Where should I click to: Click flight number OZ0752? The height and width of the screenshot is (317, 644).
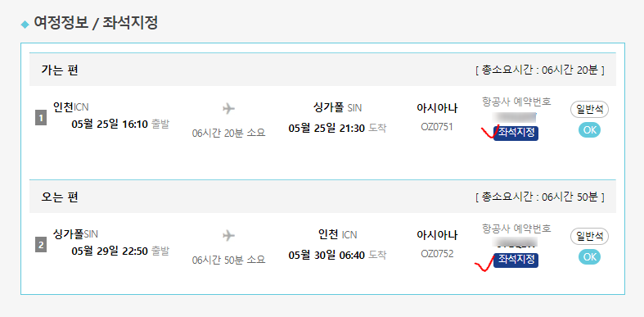point(437,254)
